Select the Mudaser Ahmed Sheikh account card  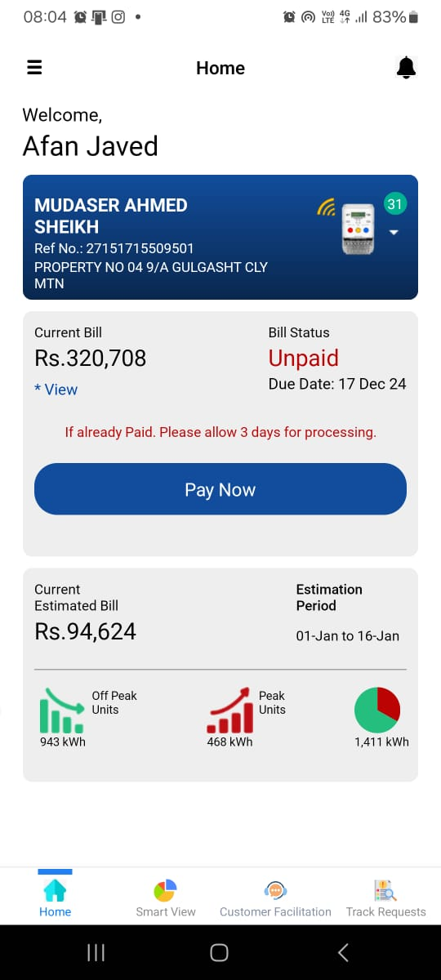tap(220, 237)
